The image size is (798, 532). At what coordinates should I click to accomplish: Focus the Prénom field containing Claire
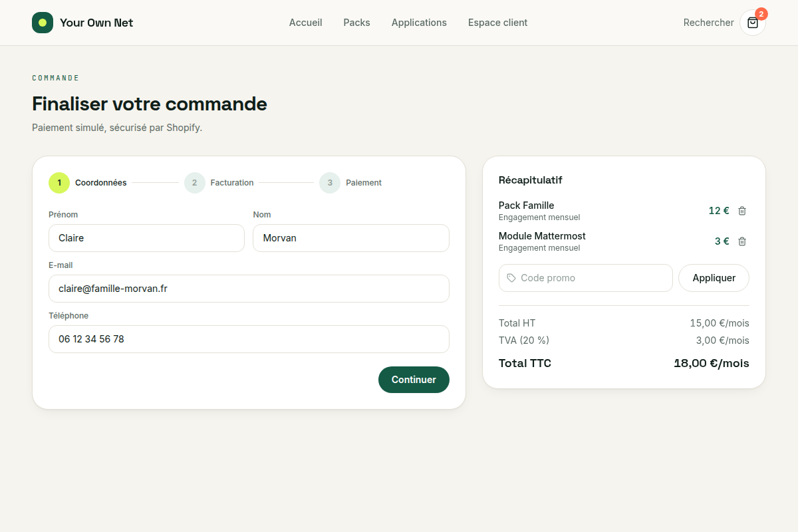coord(146,238)
